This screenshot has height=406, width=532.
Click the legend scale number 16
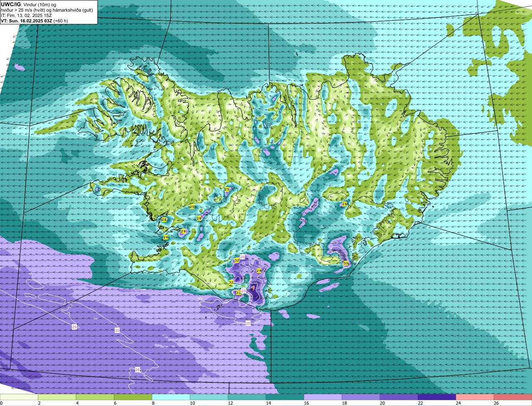(306, 403)
